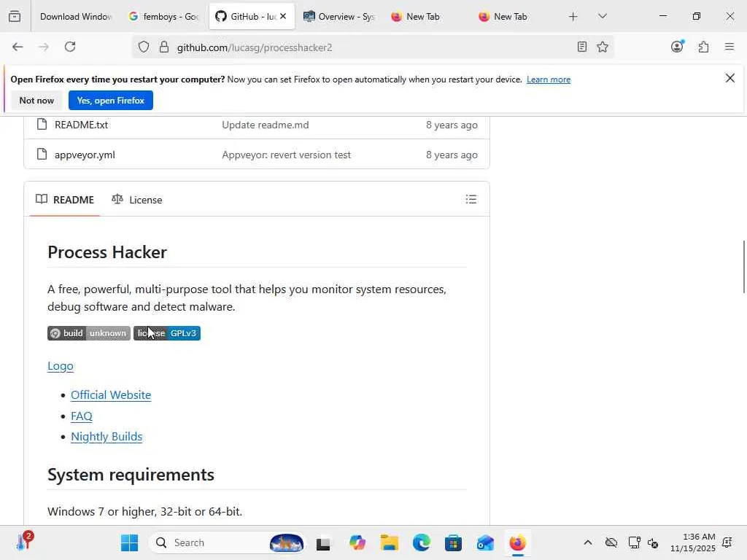
Task: Open the extensions puzzle icon
Action: pyautogui.click(x=703, y=47)
